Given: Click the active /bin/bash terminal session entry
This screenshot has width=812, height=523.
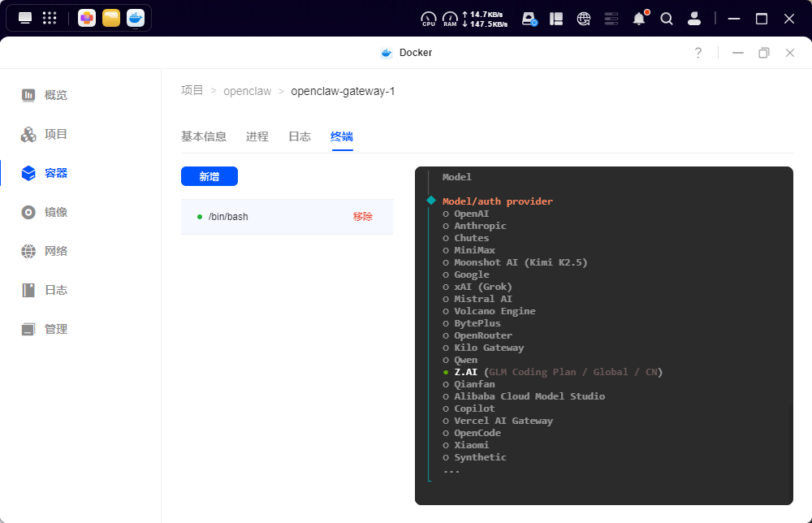Looking at the screenshot, I should (227, 216).
